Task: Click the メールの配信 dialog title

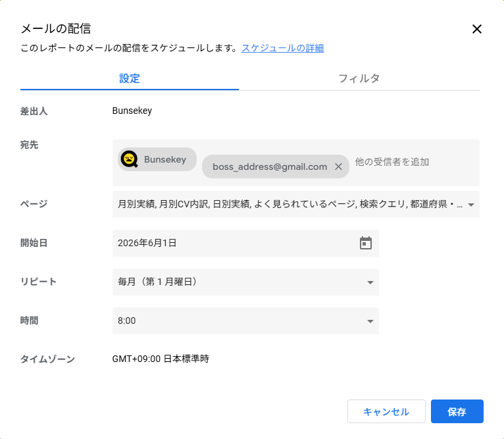Action: pos(56,28)
